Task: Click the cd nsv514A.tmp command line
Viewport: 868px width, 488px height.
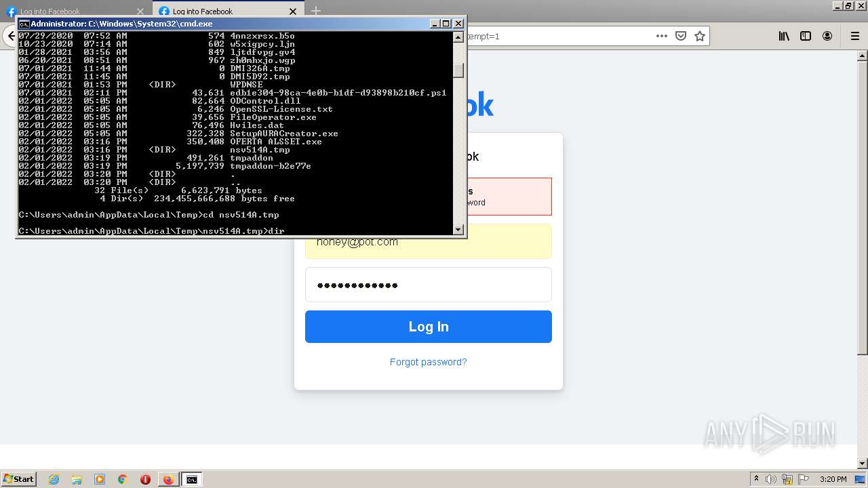Action: coord(149,215)
